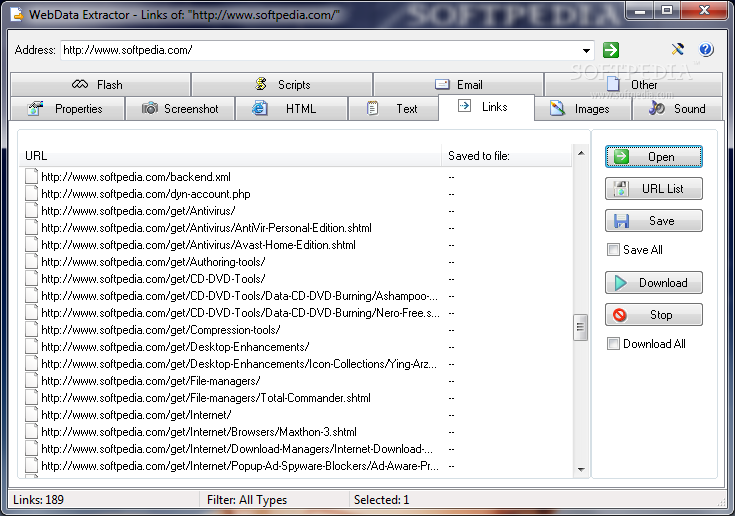
Task: Enable the Download All checkbox
Action: [613, 344]
